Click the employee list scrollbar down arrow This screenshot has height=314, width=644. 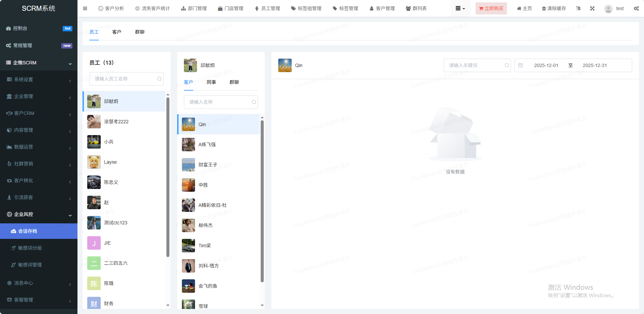168,305
